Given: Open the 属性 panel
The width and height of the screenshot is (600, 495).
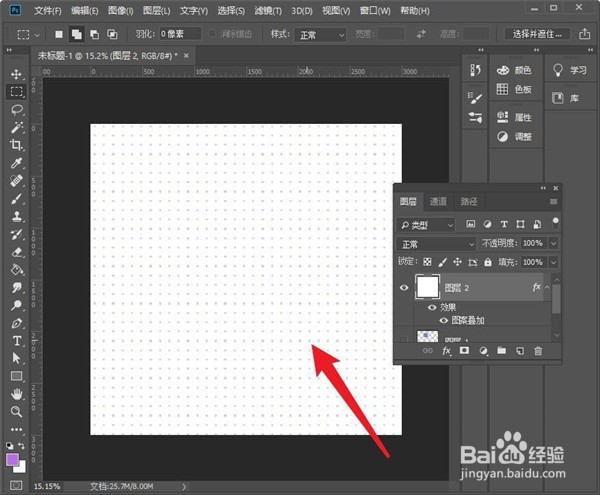Looking at the screenshot, I should pyautogui.click(x=514, y=117).
